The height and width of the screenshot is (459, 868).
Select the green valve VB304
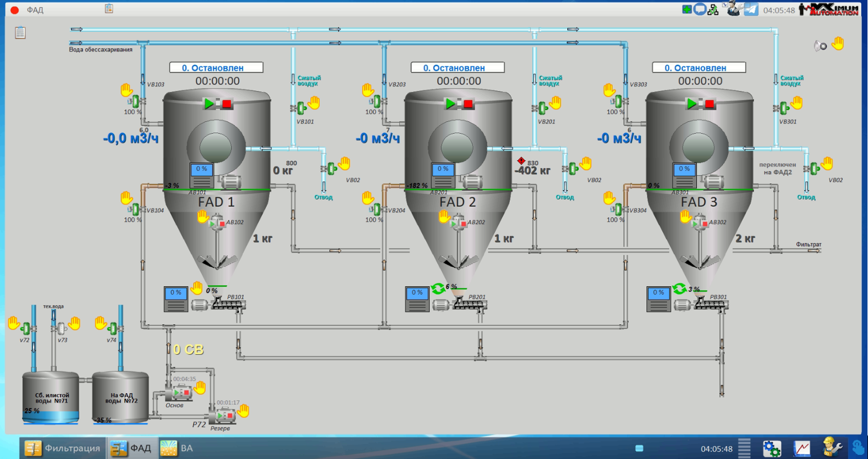click(620, 209)
